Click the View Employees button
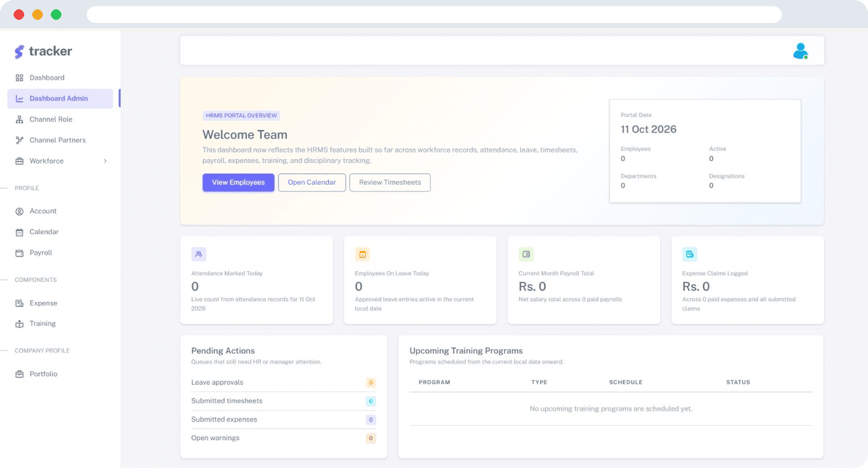Screen dimensions: 868x468 coord(238,182)
